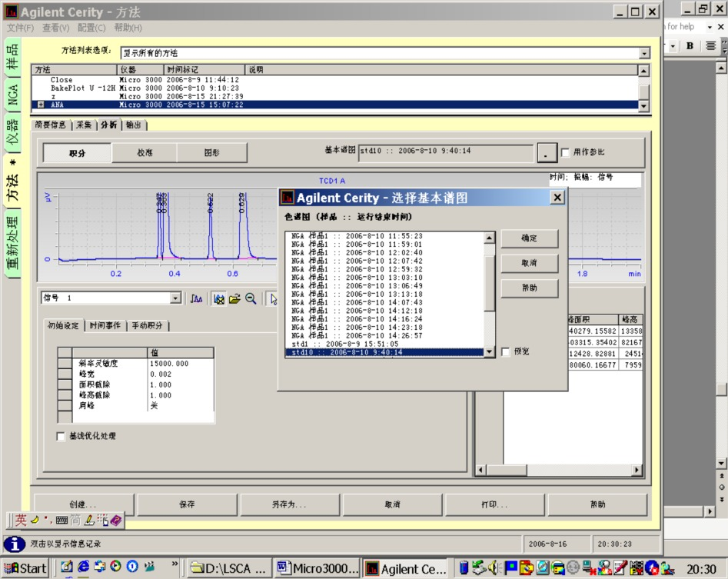Confirm dialog with 确定 button
Image resolution: width=728 pixels, height=579 pixels.
coord(530,238)
